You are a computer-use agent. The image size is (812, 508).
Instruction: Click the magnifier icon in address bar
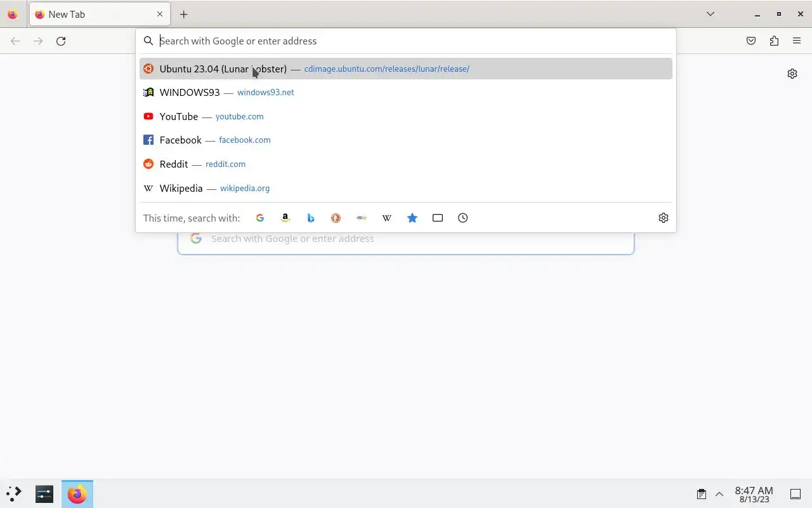[148, 41]
